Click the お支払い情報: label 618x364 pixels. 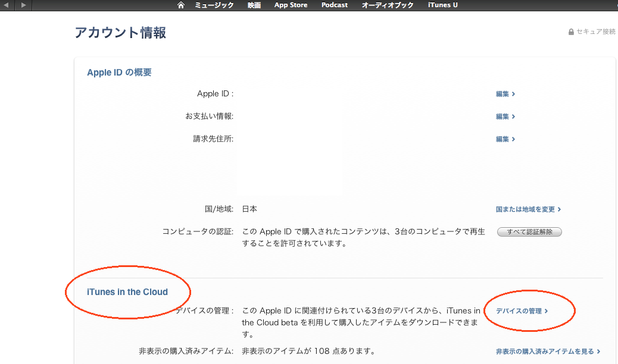tap(210, 116)
